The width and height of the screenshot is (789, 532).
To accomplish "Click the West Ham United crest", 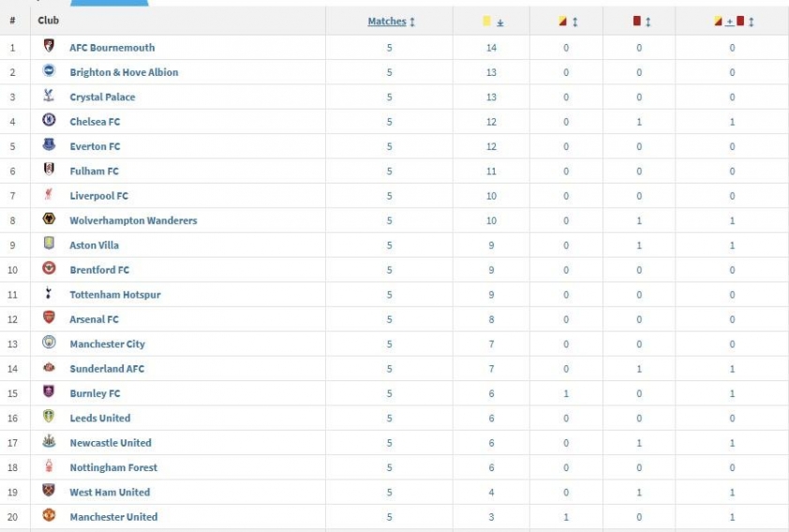I will [49, 491].
